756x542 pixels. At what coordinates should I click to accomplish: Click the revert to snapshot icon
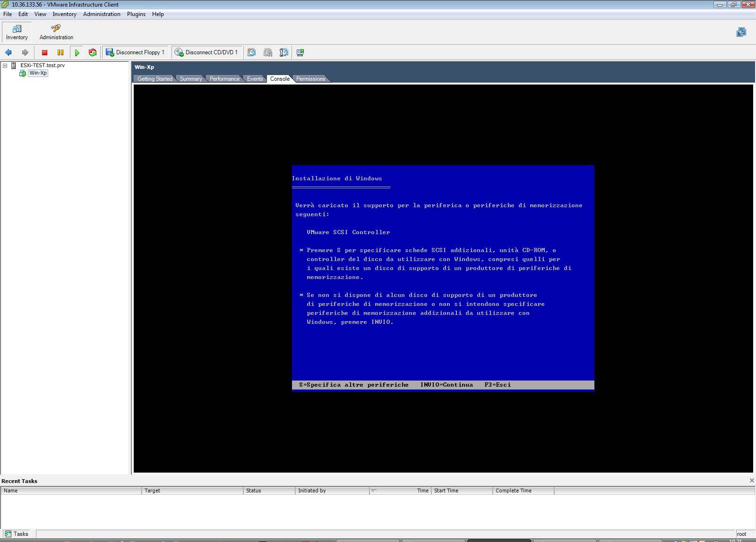[x=268, y=52]
